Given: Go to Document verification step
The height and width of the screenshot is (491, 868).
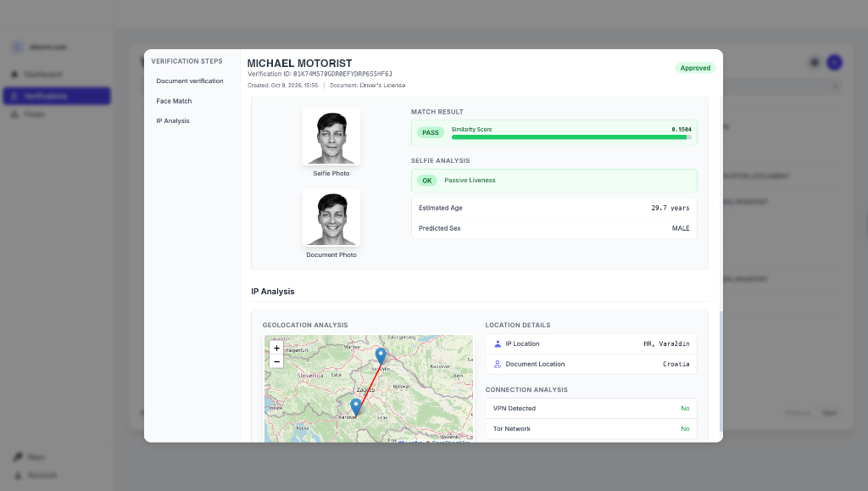Looking at the screenshot, I should pos(189,81).
